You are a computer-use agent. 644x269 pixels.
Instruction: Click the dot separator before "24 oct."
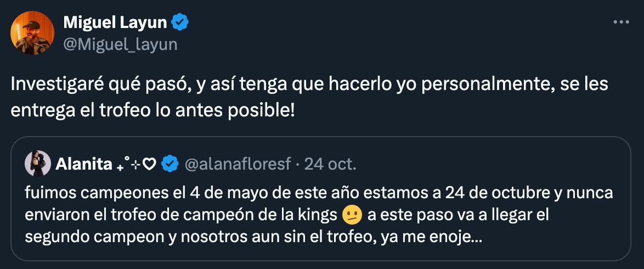click(x=298, y=164)
